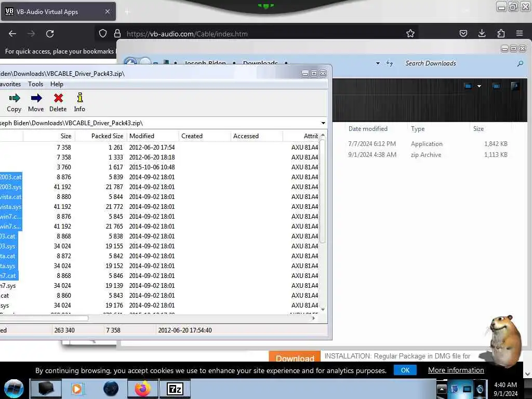
Task: Open the Firefox Extensions icon
Action: pos(501,33)
